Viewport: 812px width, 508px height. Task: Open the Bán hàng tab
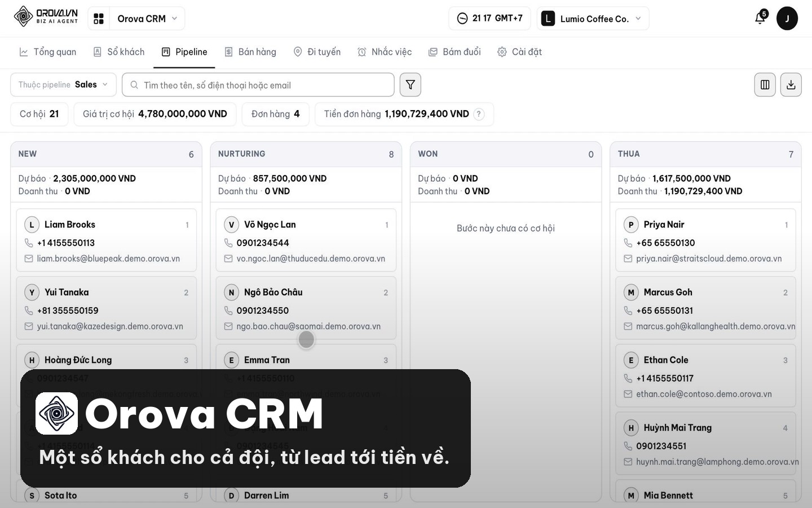coord(250,52)
